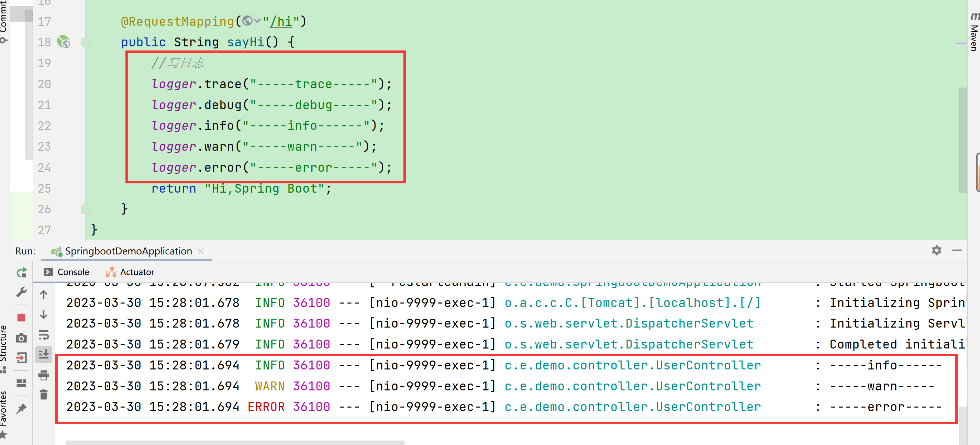Image resolution: width=980 pixels, height=445 pixels.
Task: Collapse fold marker at line 26
Action: (x=85, y=209)
